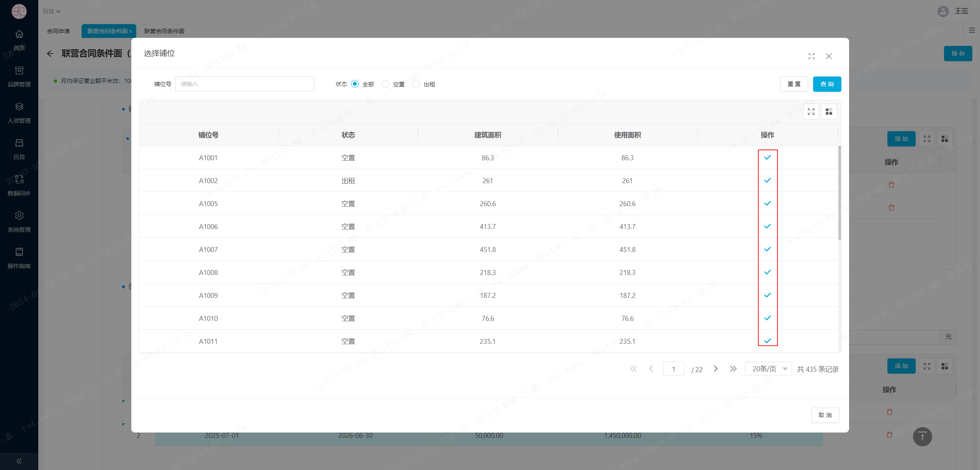Viewport: 980px width, 470px height.
Task: Open 品牌管理 in the sidebar
Action: click(19, 76)
